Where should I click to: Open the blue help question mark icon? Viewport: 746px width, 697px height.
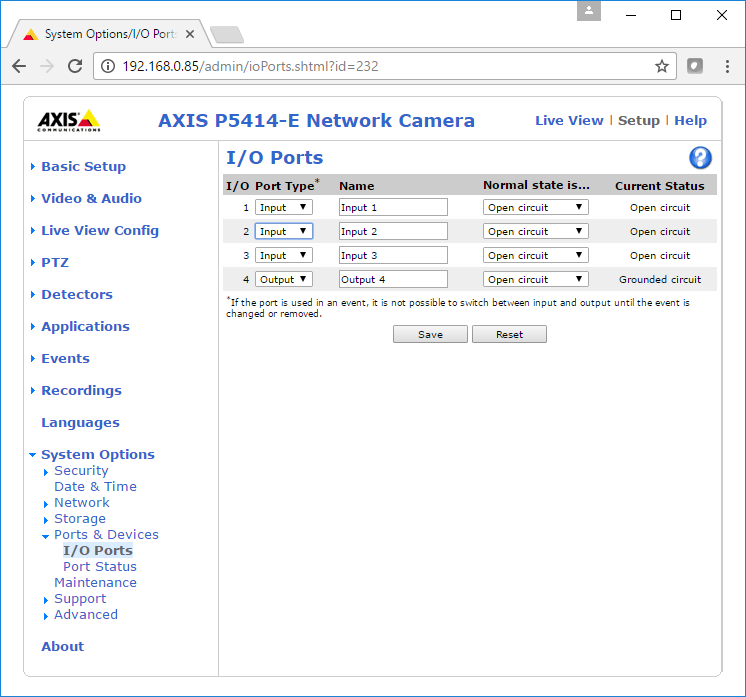click(x=700, y=158)
